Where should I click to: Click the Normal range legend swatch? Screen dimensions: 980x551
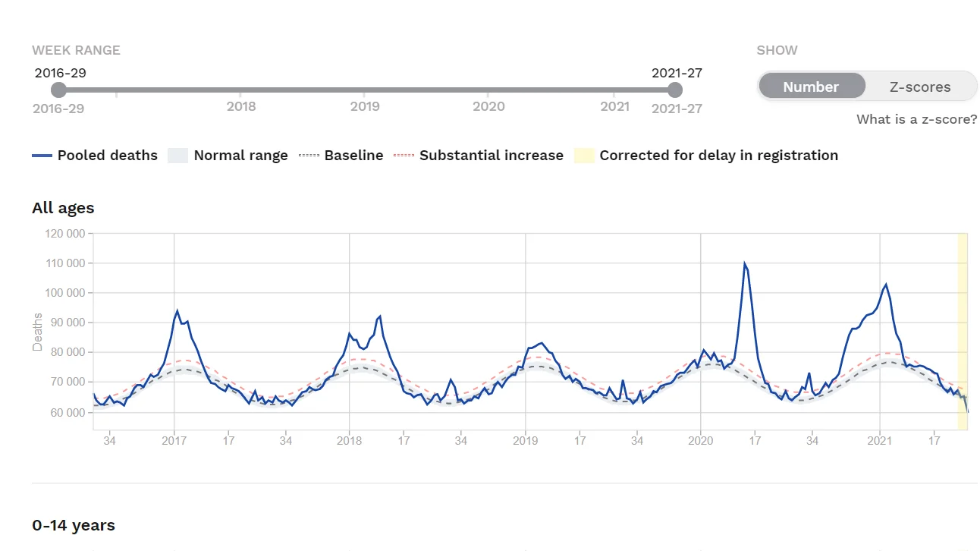click(177, 156)
